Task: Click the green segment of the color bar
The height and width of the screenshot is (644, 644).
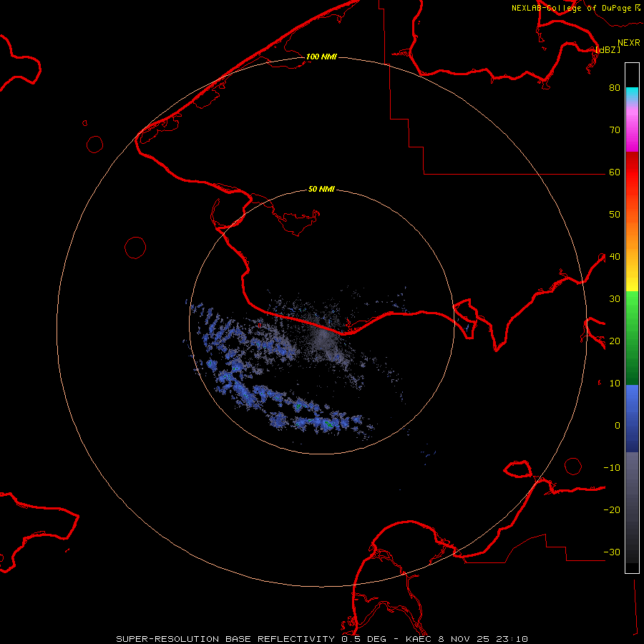Action: click(632, 338)
